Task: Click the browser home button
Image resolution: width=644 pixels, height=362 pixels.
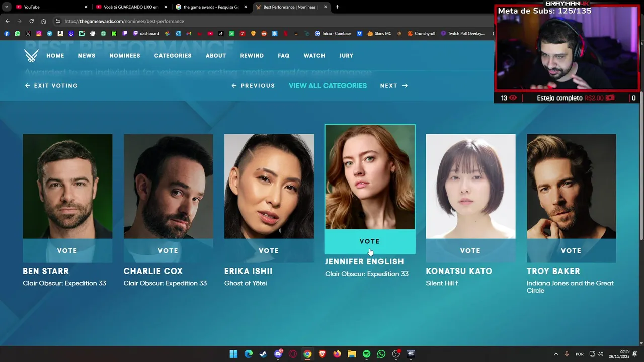Action: point(43,21)
